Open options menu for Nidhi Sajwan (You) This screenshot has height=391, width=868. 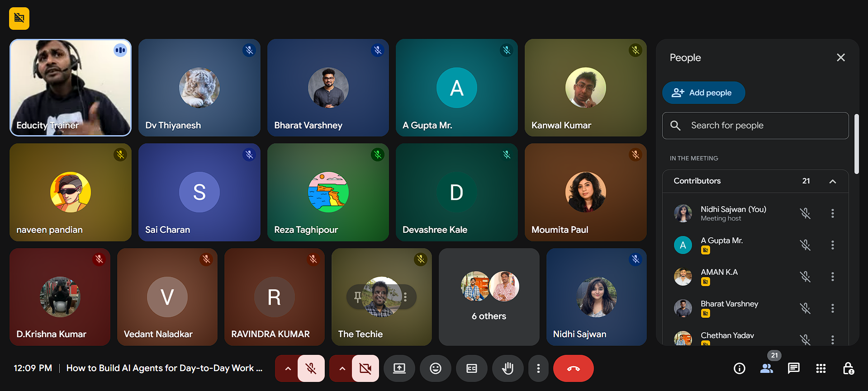833,213
